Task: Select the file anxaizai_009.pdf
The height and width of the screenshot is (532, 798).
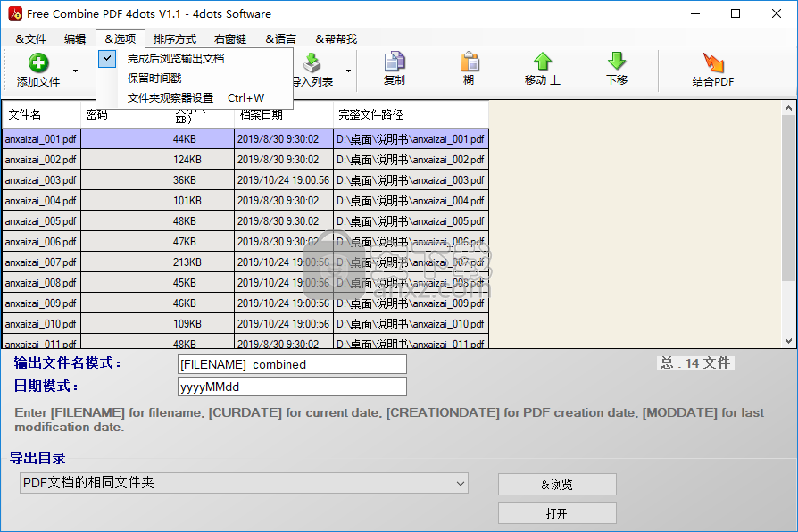Action: (41, 303)
